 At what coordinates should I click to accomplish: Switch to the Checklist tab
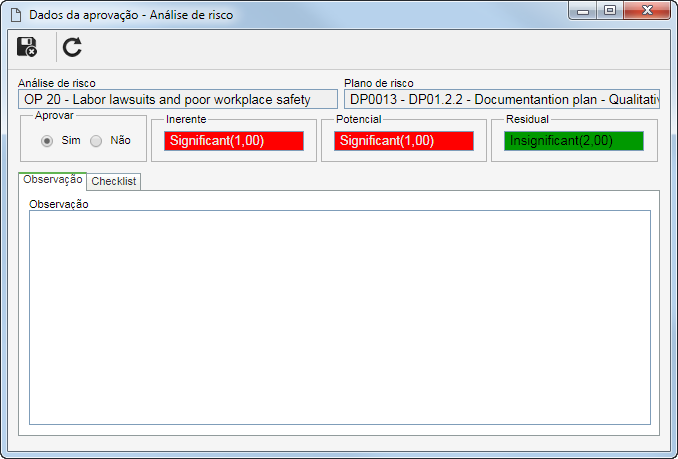click(114, 181)
